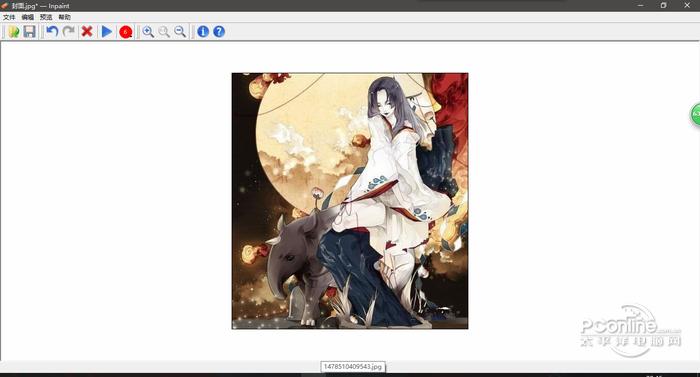Click the loaded artwork image on canvas
Image resolution: width=700 pixels, height=377 pixels.
point(350,201)
